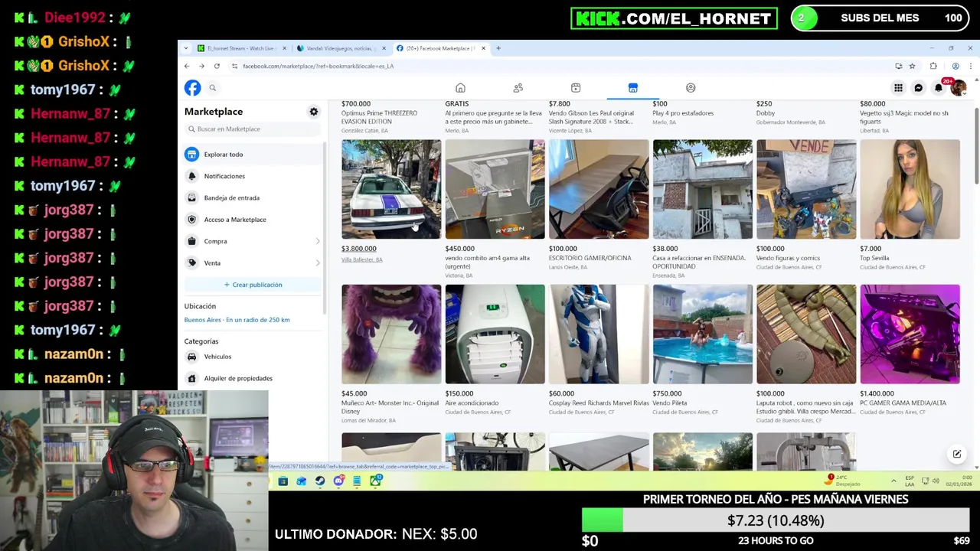This screenshot has width=980, height=551.
Task: Reload the page with the refresh icon
Action: click(x=217, y=67)
